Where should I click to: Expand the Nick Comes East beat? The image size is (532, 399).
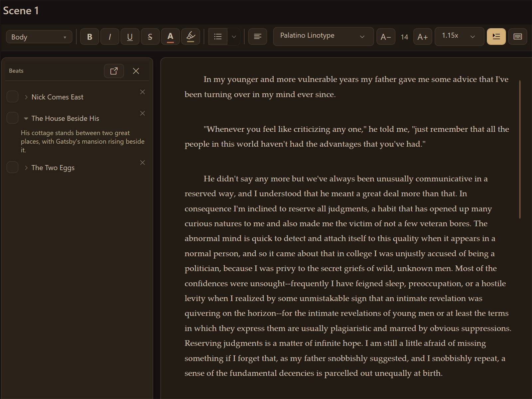(26, 97)
